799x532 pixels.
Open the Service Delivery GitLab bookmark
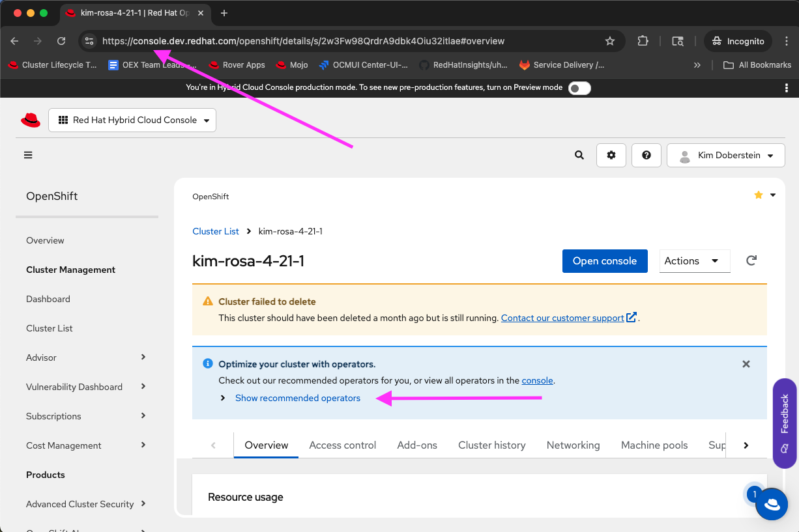tap(562, 64)
